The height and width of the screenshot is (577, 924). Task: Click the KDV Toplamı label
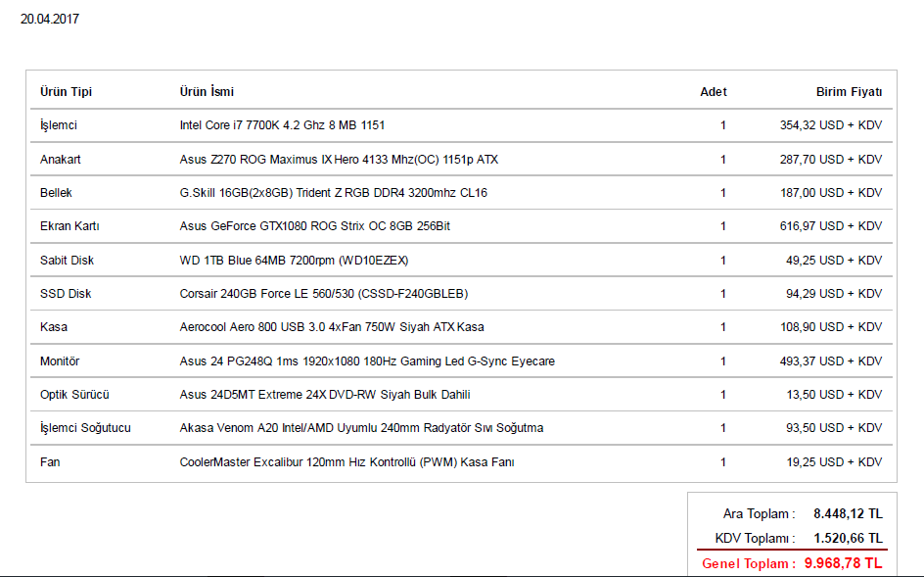pos(755,538)
